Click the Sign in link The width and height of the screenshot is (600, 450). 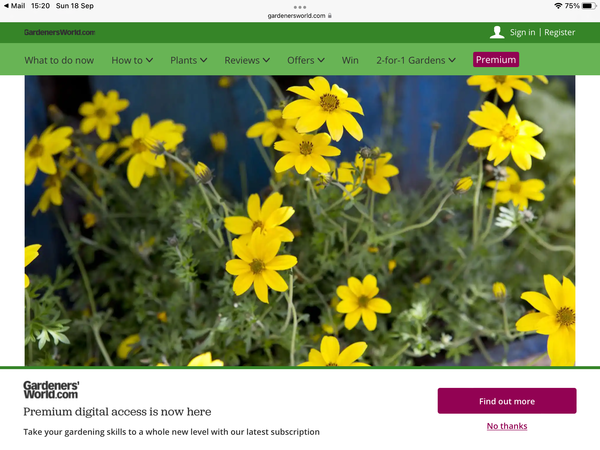(522, 32)
